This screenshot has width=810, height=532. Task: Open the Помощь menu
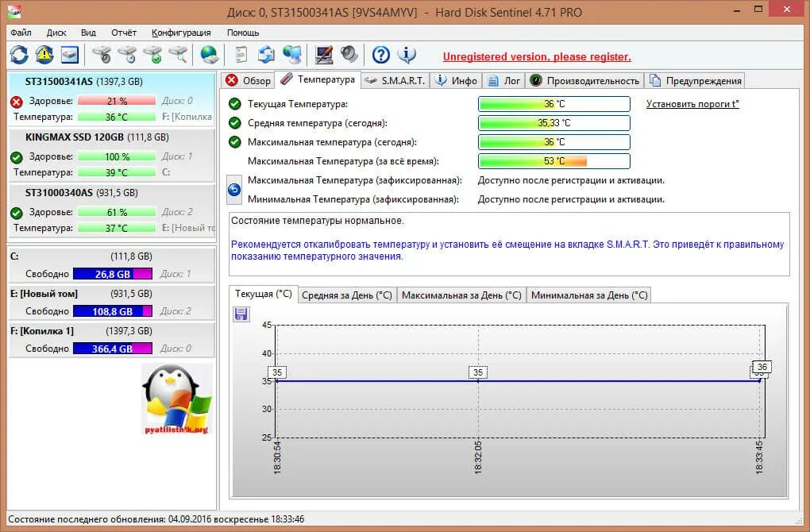pos(243,33)
